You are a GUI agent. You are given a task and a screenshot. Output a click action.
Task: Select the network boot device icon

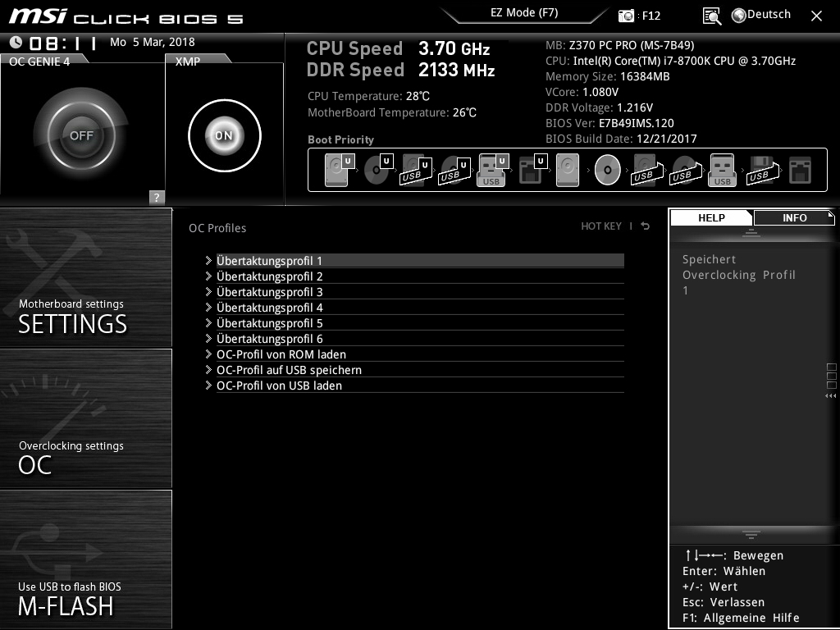[800, 171]
